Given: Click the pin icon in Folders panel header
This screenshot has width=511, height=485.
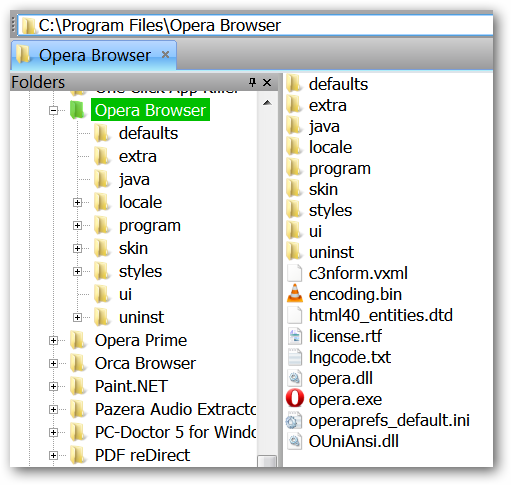Looking at the screenshot, I should point(252,82).
